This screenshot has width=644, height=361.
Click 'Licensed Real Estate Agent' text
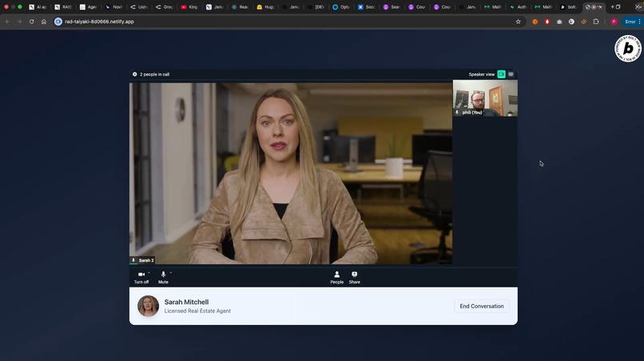coord(197,311)
